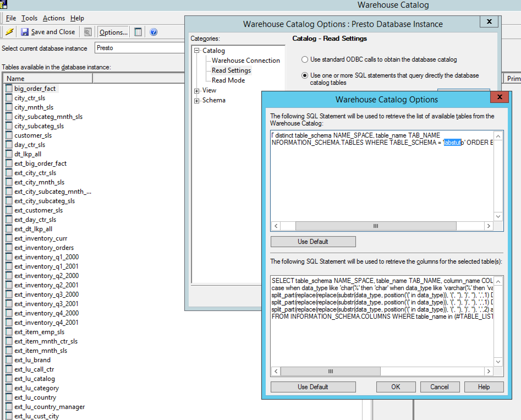Image resolution: width=521 pixels, height=420 pixels.
Task: Expand the Schema category node
Action: point(197,101)
